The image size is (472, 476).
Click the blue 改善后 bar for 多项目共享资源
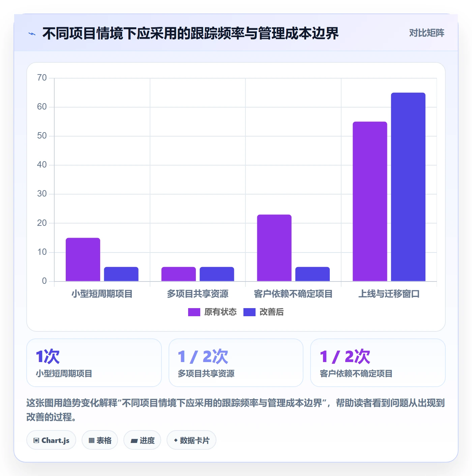pos(217,274)
